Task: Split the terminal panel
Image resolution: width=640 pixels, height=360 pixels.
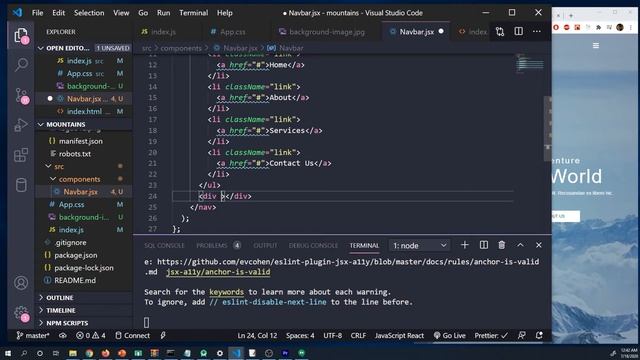Action: (x=484, y=245)
